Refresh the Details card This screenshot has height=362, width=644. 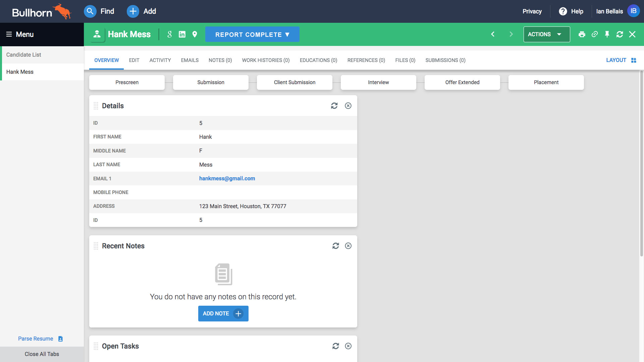pyautogui.click(x=334, y=106)
